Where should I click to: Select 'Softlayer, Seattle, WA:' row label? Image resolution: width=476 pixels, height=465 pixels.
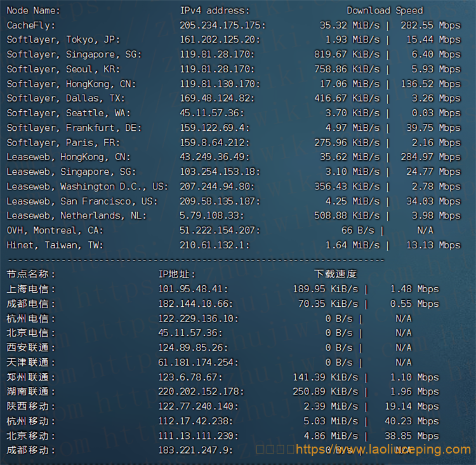point(69,113)
